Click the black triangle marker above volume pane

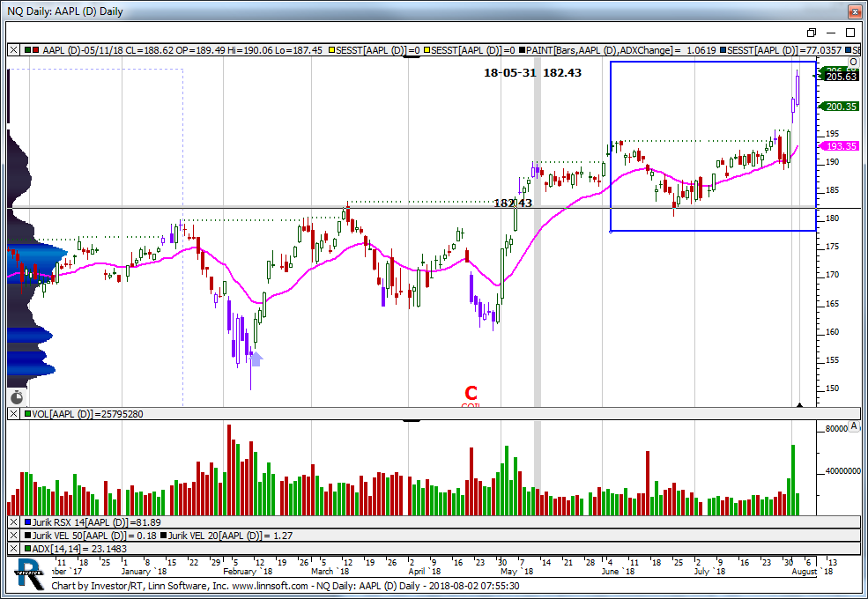click(x=800, y=405)
